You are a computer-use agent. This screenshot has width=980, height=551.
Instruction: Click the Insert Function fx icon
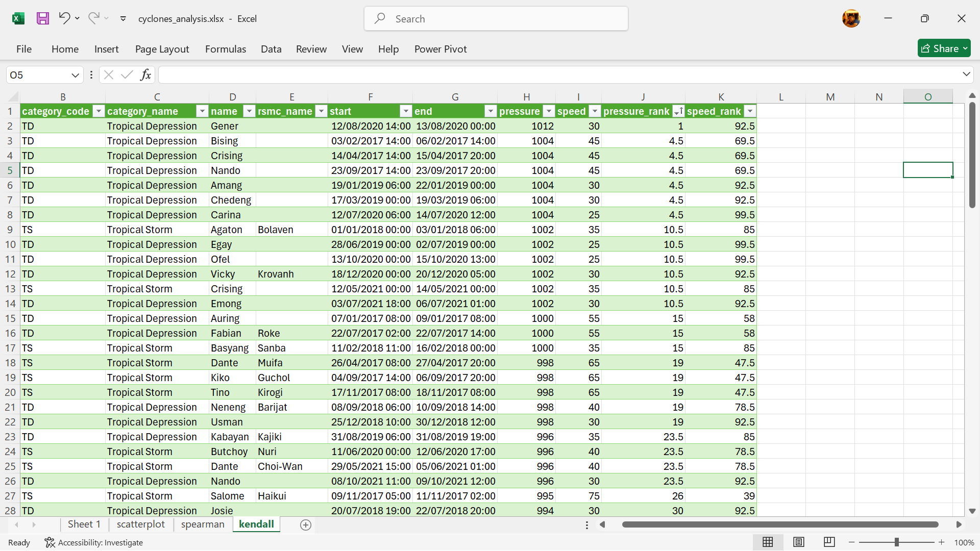[x=145, y=75]
